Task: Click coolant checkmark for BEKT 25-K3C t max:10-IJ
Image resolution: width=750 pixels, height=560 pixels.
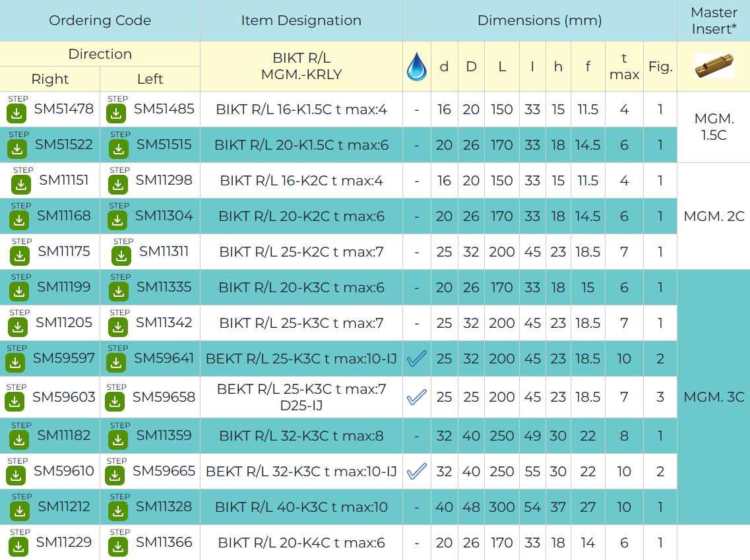Action: 416,359
